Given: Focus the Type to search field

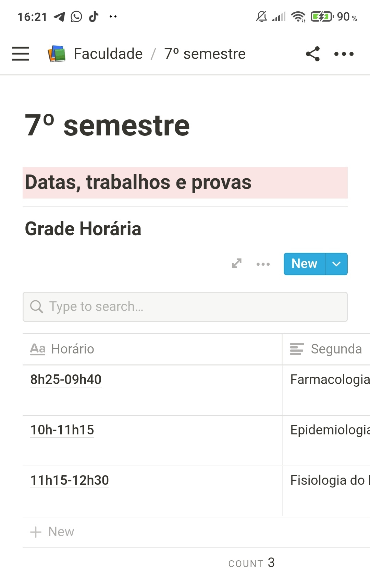Looking at the screenshot, I should click(192, 307).
